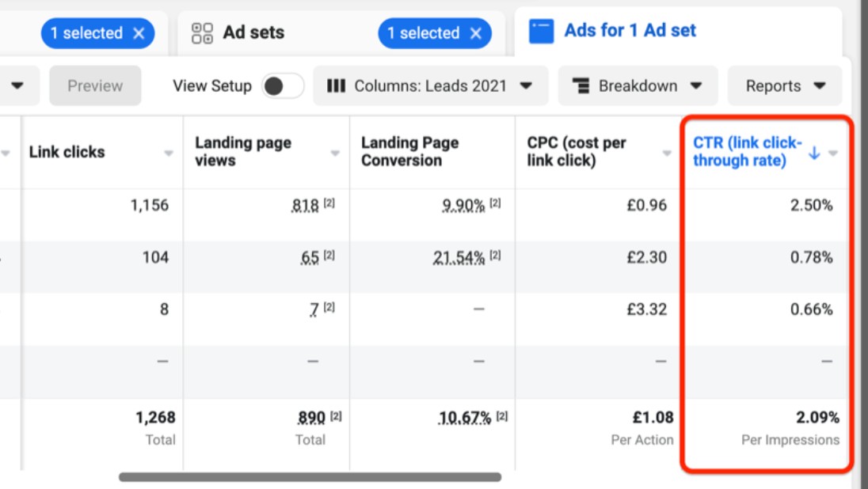Clear the Ad sets '1 selected' X
The image size is (868, 489).
(x=475, y=33)
